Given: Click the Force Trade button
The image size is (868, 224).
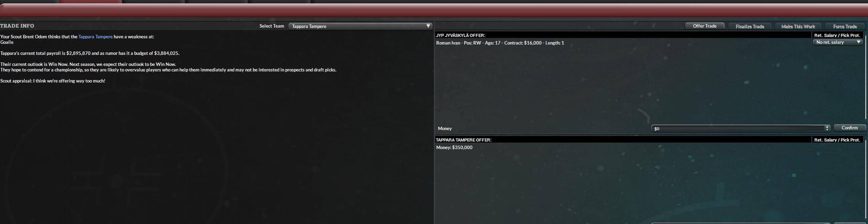Looking at the screenshot, I should tap(844, 27).
